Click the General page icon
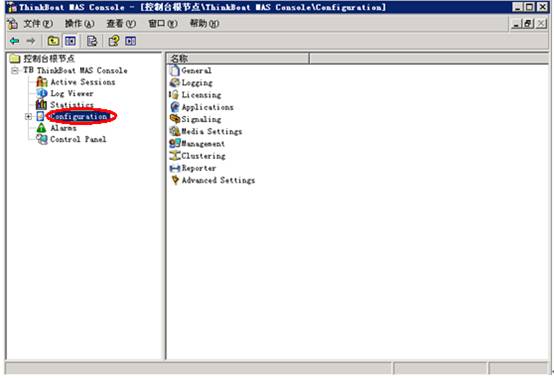This screenshot has width=554, height=379. pyautogui.click(x=175, y=71)
